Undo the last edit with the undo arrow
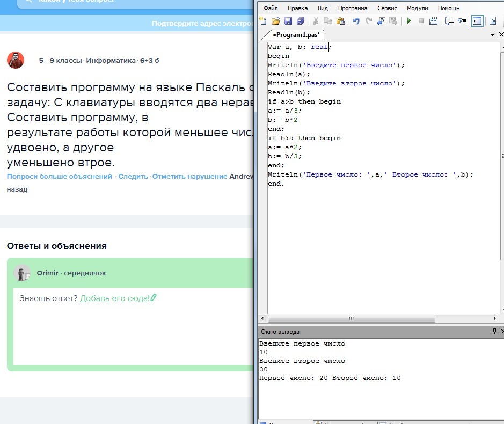The height and width of the screenshot is (424, 504). 356,21
